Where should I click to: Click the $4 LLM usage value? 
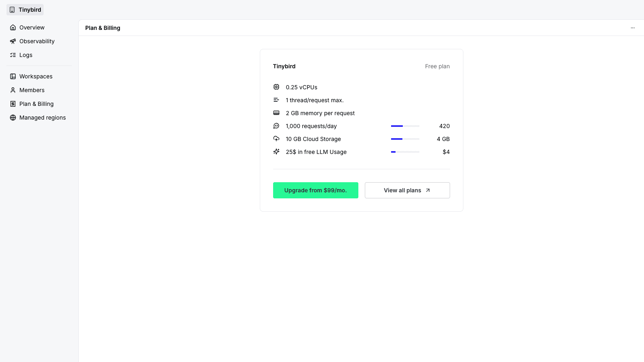[x=446, y=152]
